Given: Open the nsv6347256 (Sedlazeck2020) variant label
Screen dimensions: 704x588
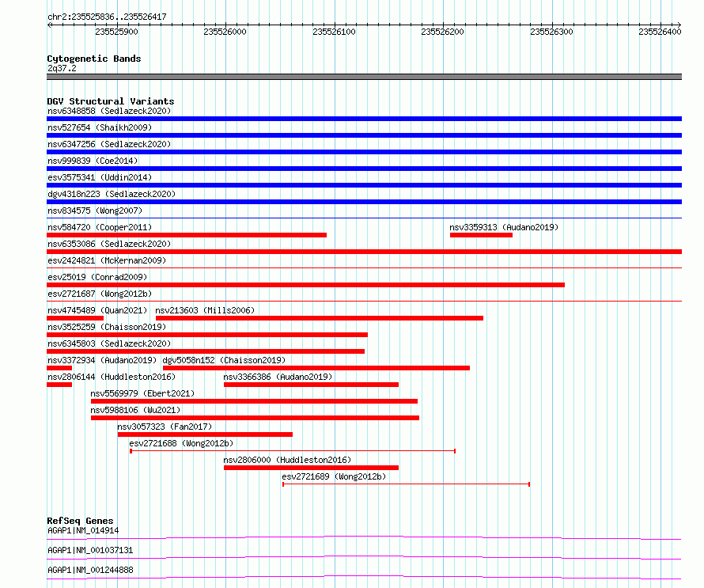Looking at the screenshot, I should point(109,144).
